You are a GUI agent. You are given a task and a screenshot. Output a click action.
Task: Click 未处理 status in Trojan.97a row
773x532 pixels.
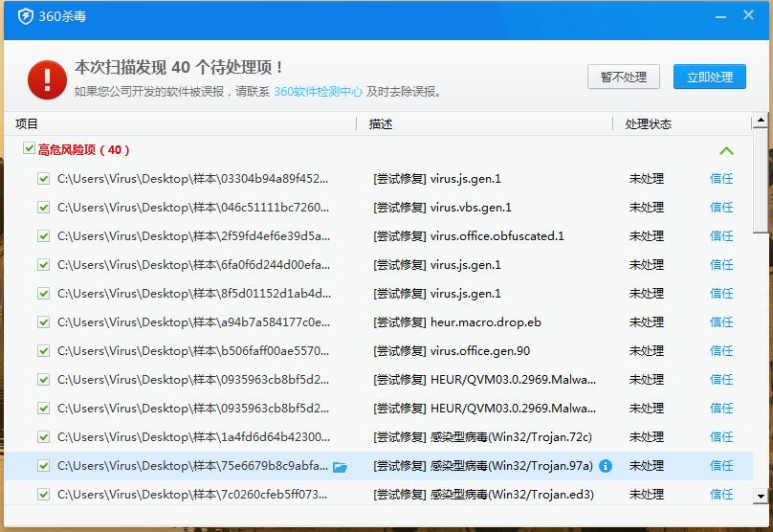coord(647,465)
